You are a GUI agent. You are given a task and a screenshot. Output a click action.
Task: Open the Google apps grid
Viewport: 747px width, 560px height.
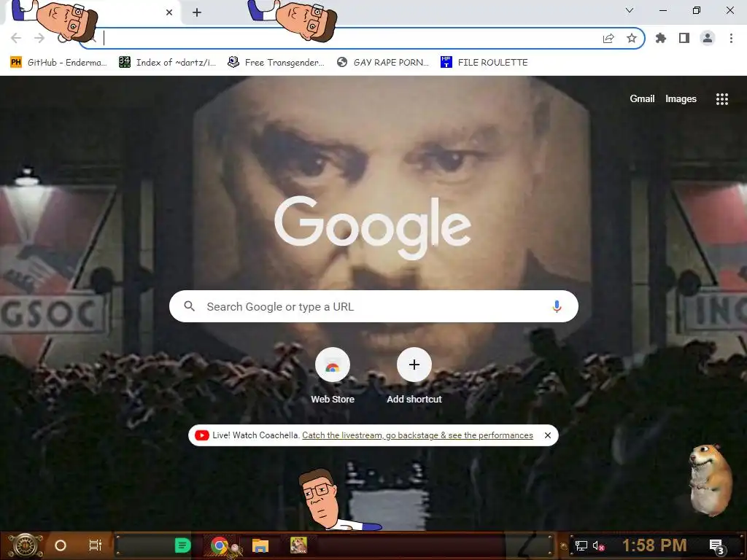click(721, 98)
